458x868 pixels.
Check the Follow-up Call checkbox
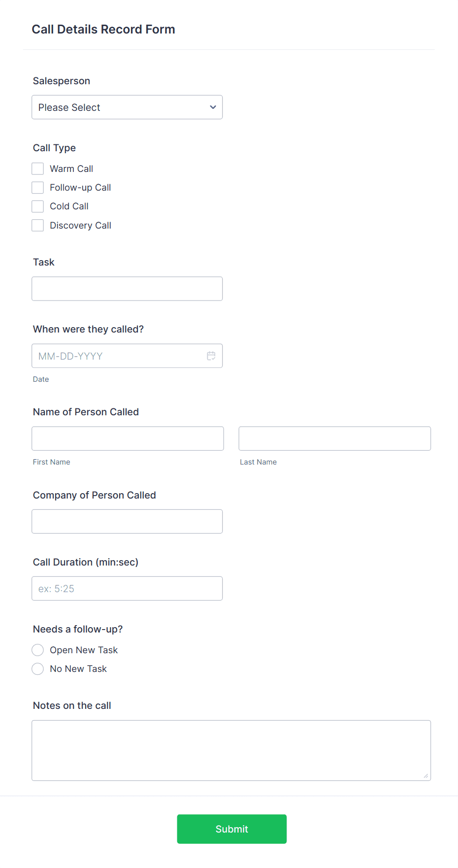point(37,187)
